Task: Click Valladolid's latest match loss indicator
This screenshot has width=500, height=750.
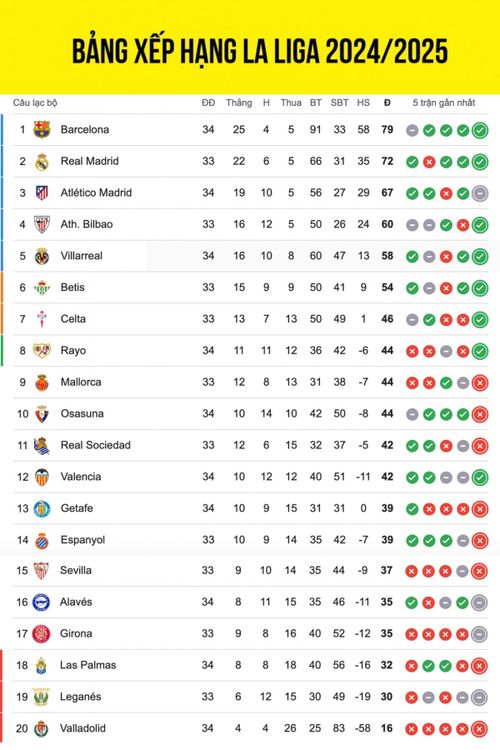Action: point(479,729)
